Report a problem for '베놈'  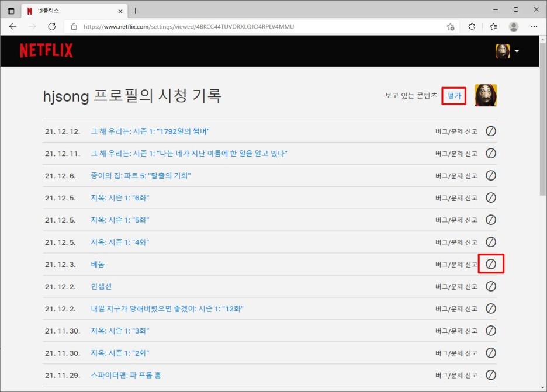(x=456, y=265)
